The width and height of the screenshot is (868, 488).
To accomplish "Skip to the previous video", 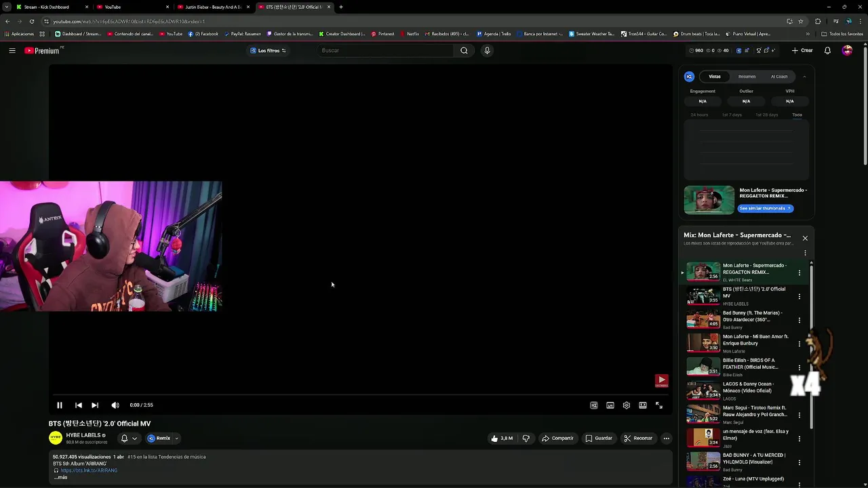I will (x=78, y=405).
